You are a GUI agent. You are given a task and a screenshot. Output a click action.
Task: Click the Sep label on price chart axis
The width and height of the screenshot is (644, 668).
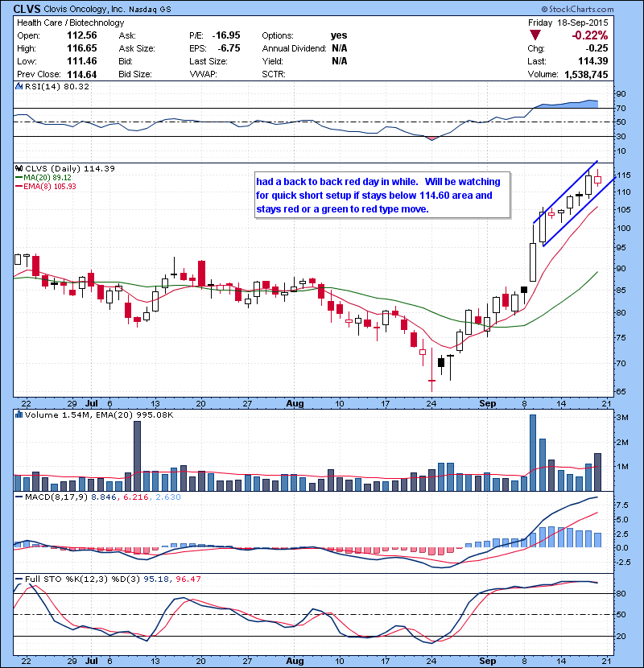coord(488,403)
